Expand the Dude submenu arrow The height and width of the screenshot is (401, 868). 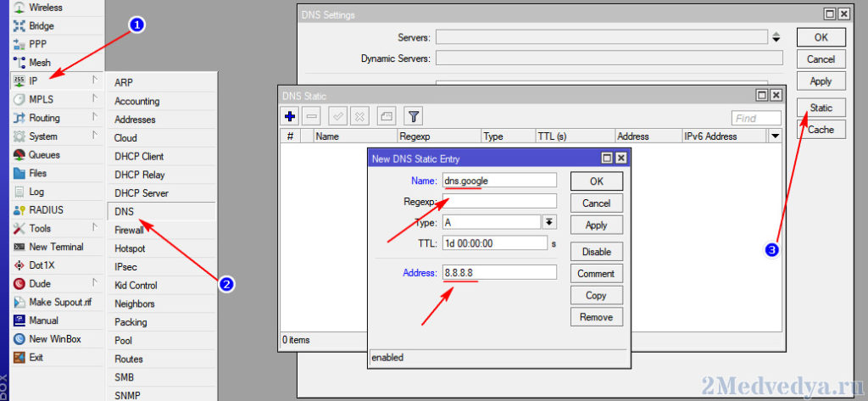pyautogui.click(x=95, y=283)
